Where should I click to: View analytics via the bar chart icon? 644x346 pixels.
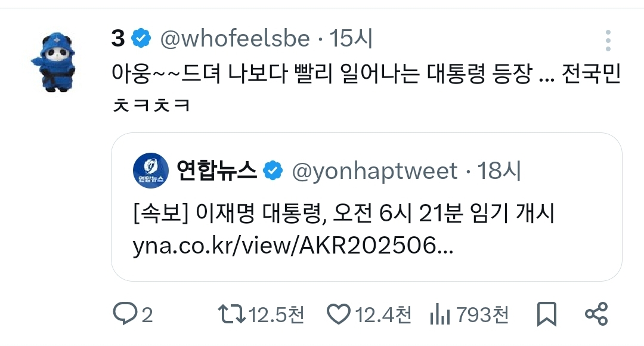tap(440, 314)
